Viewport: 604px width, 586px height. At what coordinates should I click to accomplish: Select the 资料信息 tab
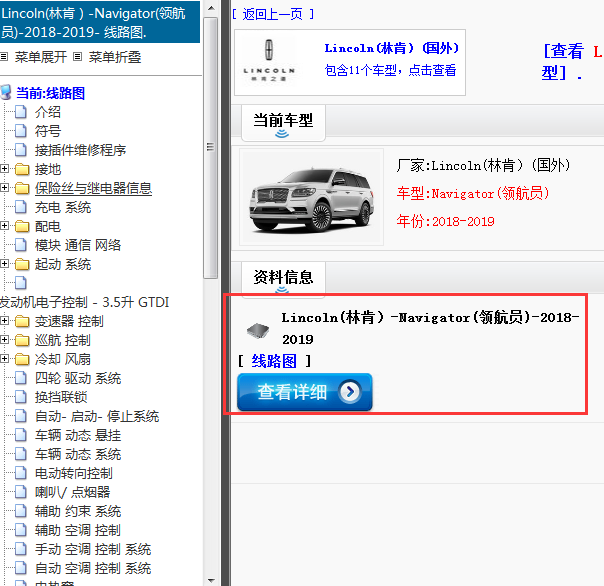pos(283,279)
